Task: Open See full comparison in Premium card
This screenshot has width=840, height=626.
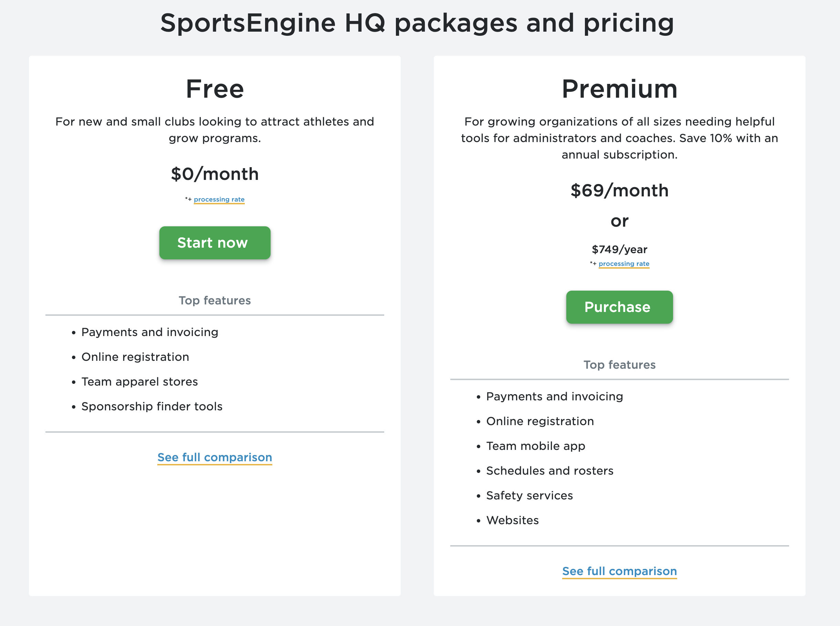Action: (619, 571)
